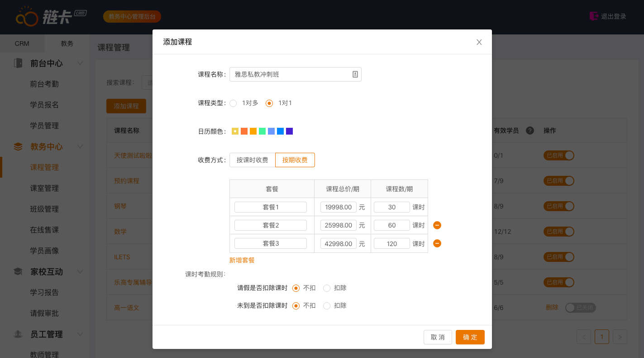
Task: Select the 按课时收费 billing option
Action: click(252, 160)
